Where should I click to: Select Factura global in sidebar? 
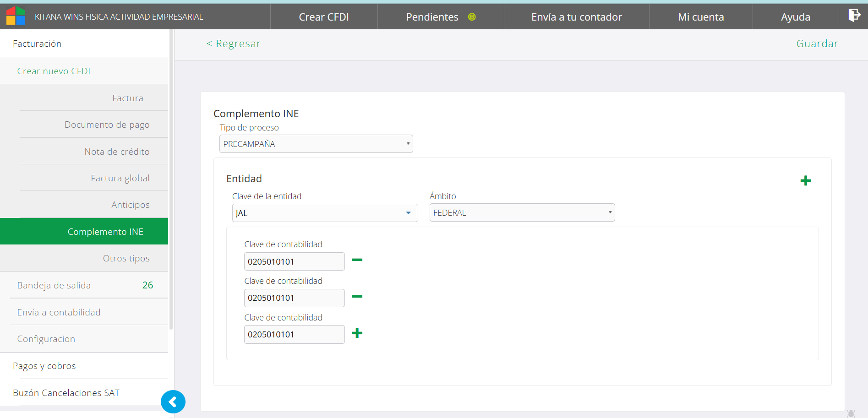coord(120,178)
